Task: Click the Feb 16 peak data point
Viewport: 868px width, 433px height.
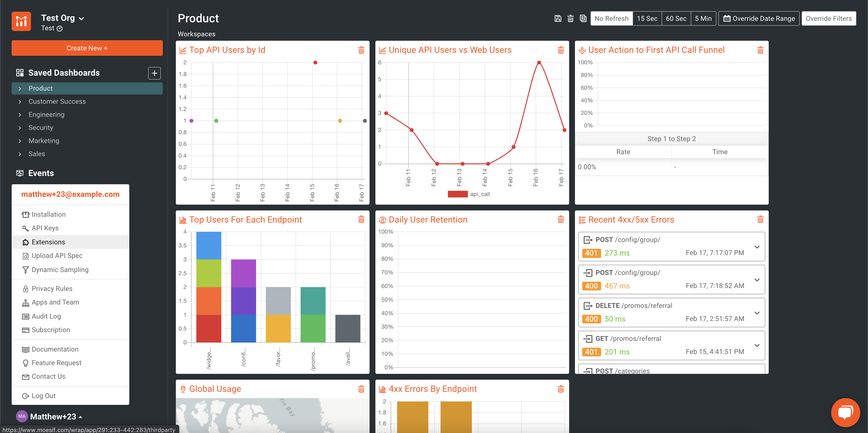Action: 539,63
